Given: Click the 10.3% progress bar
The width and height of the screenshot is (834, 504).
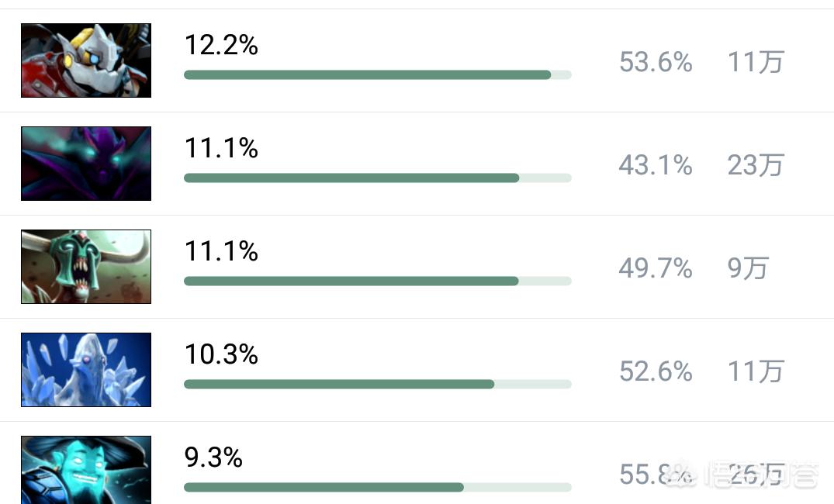Looking at the screenshot, I should 378,385.
